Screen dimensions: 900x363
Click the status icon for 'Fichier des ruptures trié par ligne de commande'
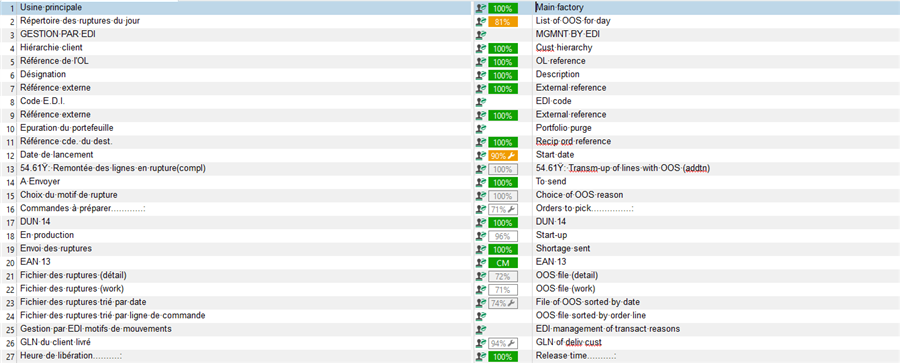tap(481, 316)
